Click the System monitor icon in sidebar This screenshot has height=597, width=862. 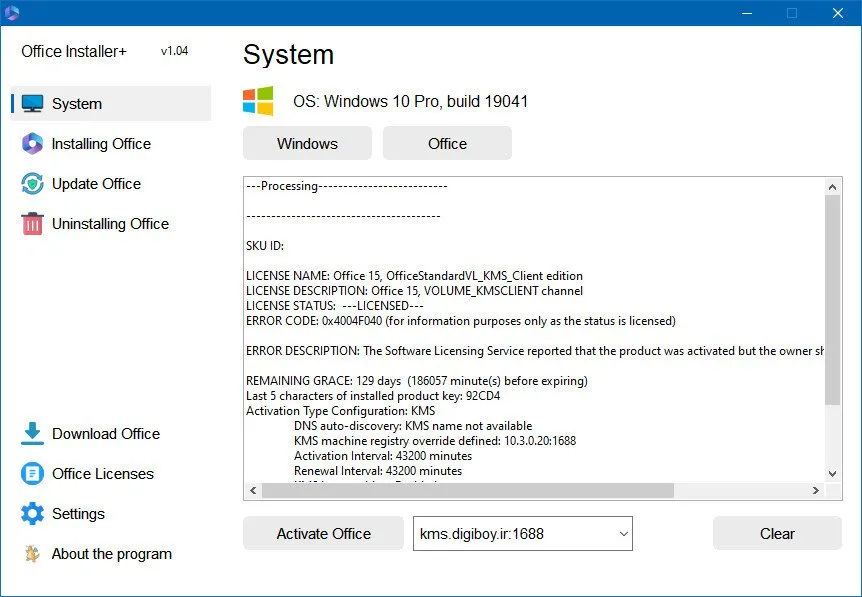coord(32,103)
